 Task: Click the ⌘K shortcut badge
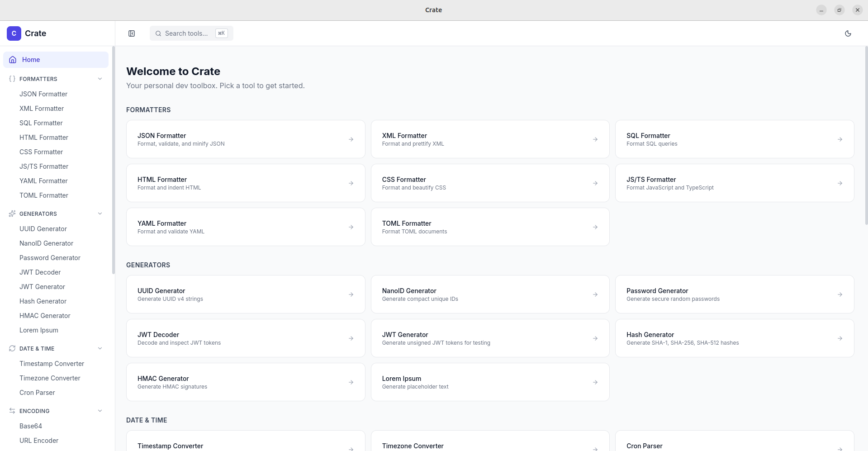pyautogui.click(x=222, y=33)
